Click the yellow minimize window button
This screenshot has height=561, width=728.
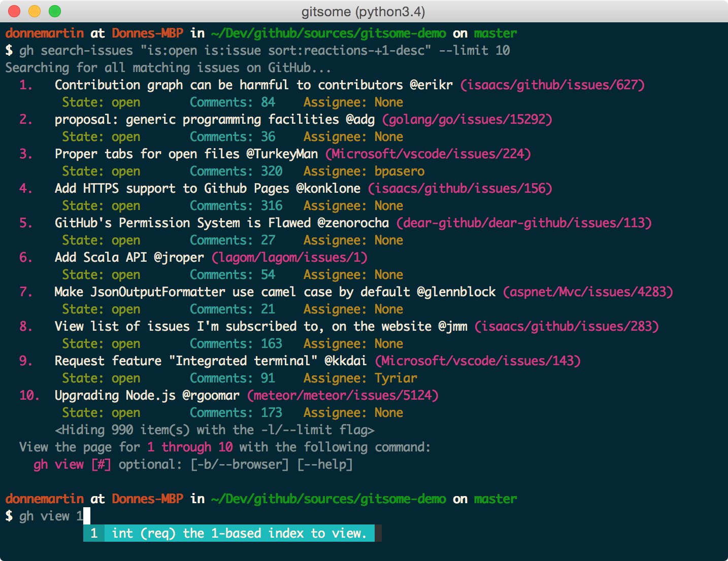(x=35, y=11)
